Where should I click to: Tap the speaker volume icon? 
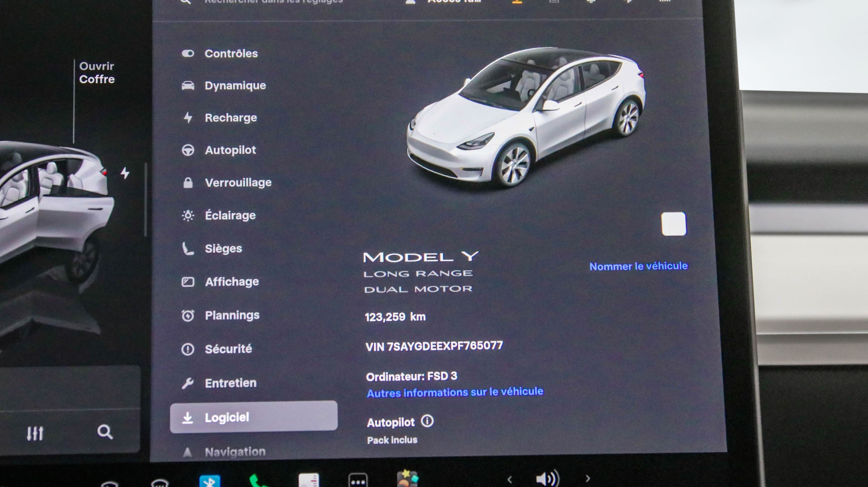click(547, 479)
